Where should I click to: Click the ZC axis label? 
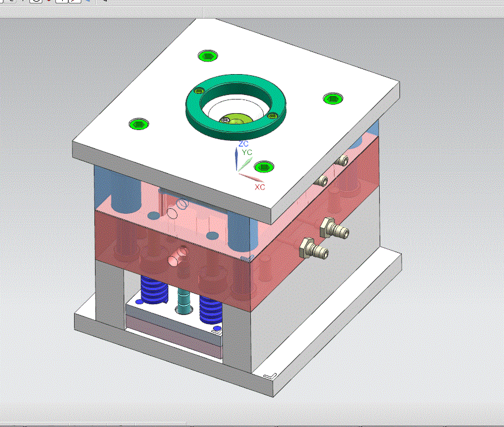point(244,144)
